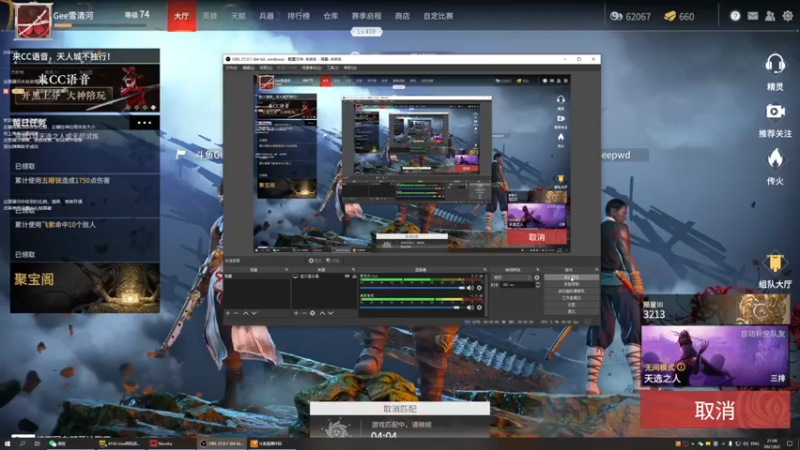
Task: Adjust the second mixer channel volume slider in OBS
Action: point(412,308)
